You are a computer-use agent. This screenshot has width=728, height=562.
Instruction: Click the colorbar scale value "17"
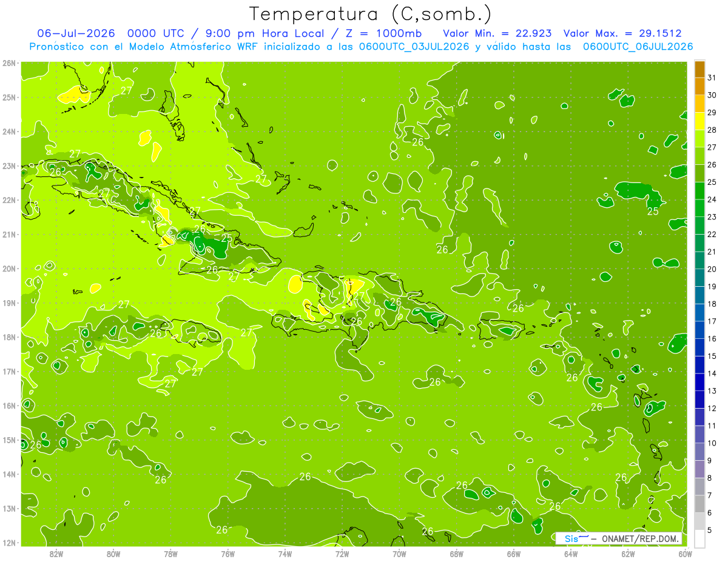712,321
